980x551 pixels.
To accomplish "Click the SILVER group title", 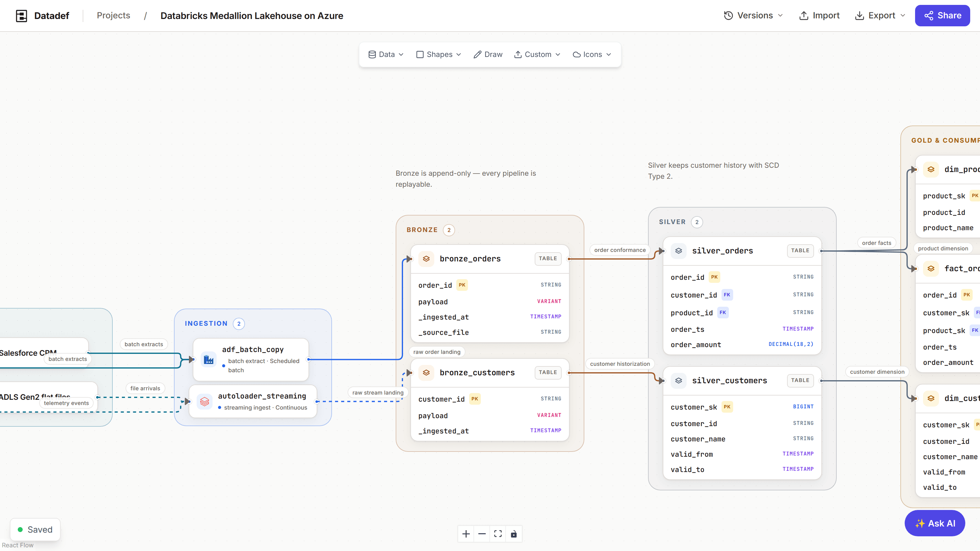I will tap(672, 222).
